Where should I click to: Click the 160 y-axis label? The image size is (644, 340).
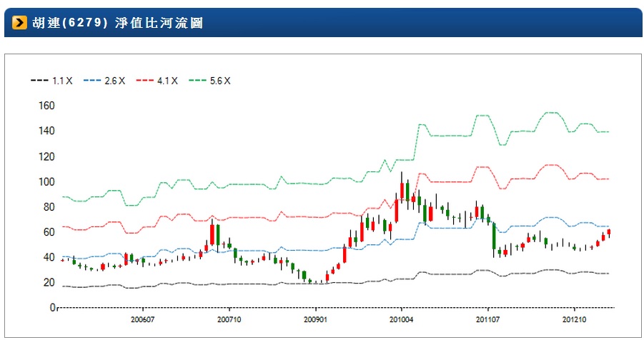pos(46,106)
